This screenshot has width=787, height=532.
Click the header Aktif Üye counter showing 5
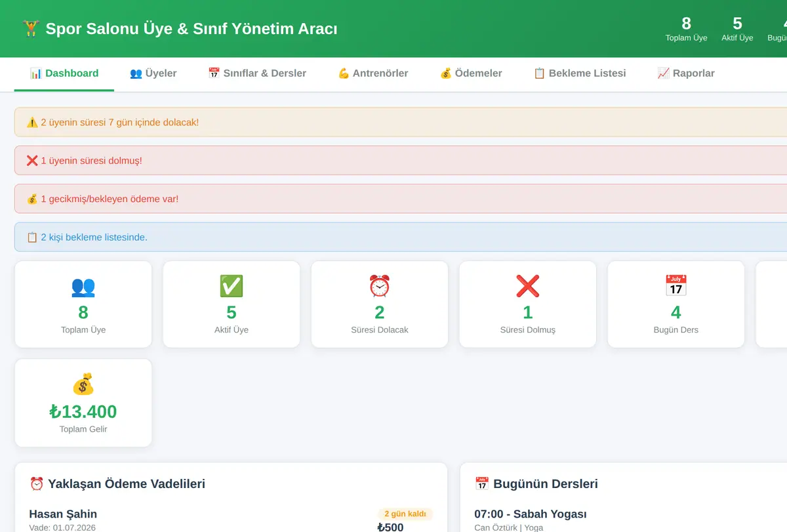tap(737, 29)
